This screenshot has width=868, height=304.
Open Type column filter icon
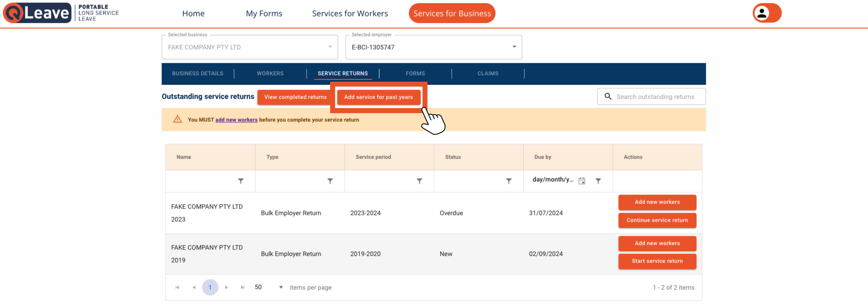tap(330, 181)
